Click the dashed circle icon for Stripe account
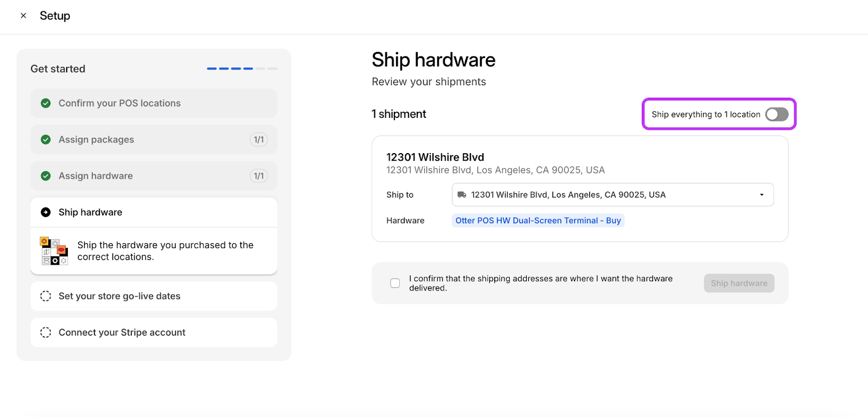The image size is (868, 417). [46, 332]
